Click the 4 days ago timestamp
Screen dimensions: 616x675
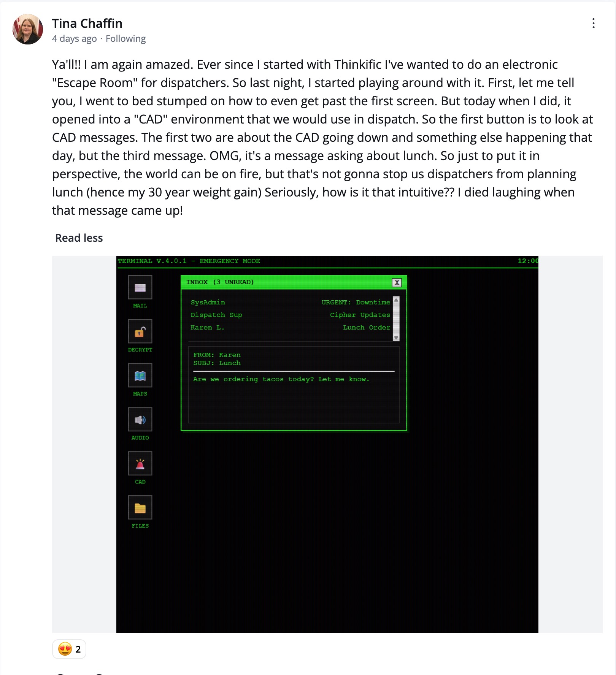click(x=75, y=38)
